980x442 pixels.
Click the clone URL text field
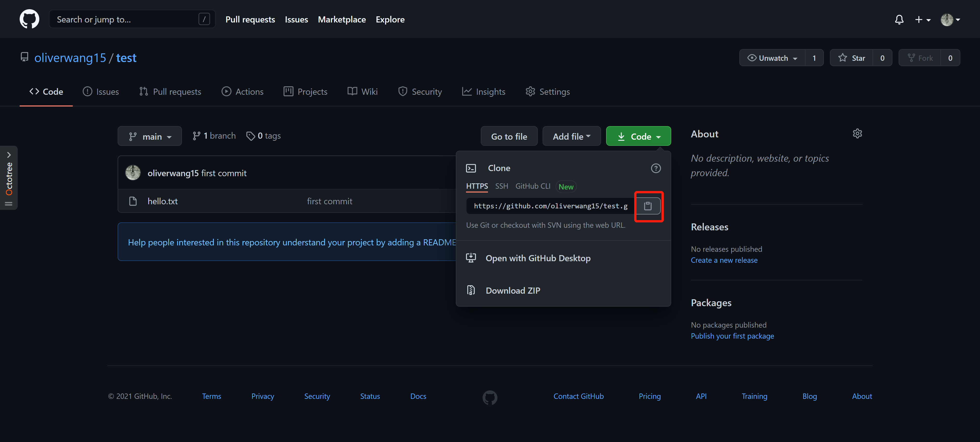550,206
